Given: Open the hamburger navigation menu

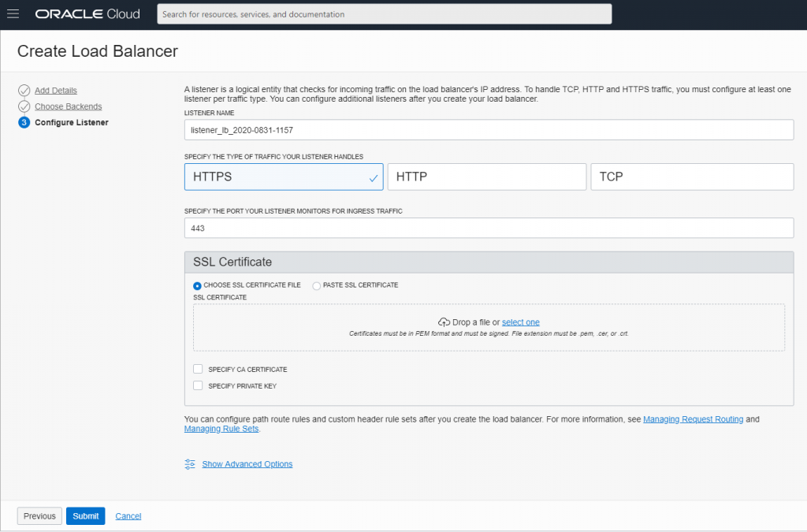Looking at the screenshot, I should pos(13,14).
